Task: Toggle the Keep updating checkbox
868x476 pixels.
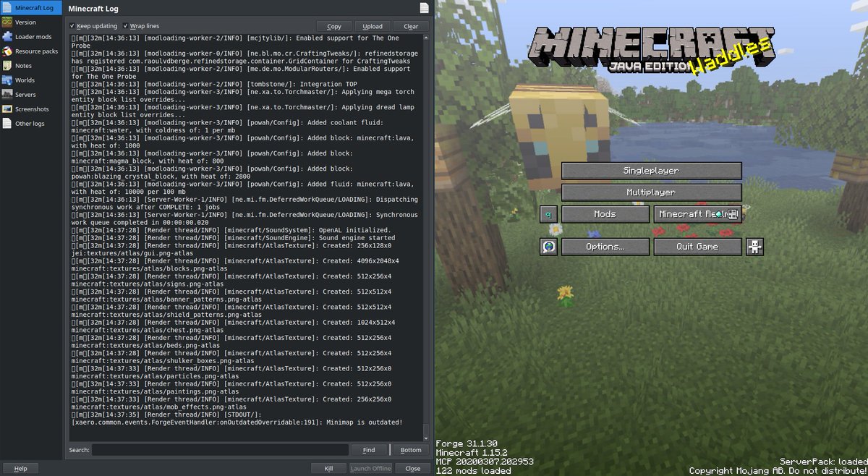Action: point(93,26)
